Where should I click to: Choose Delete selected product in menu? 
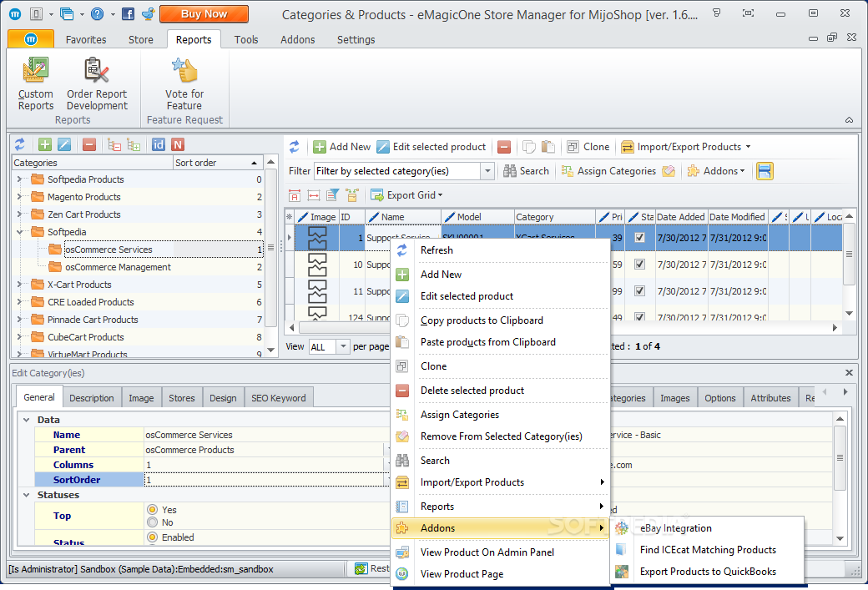pos(501,391)
